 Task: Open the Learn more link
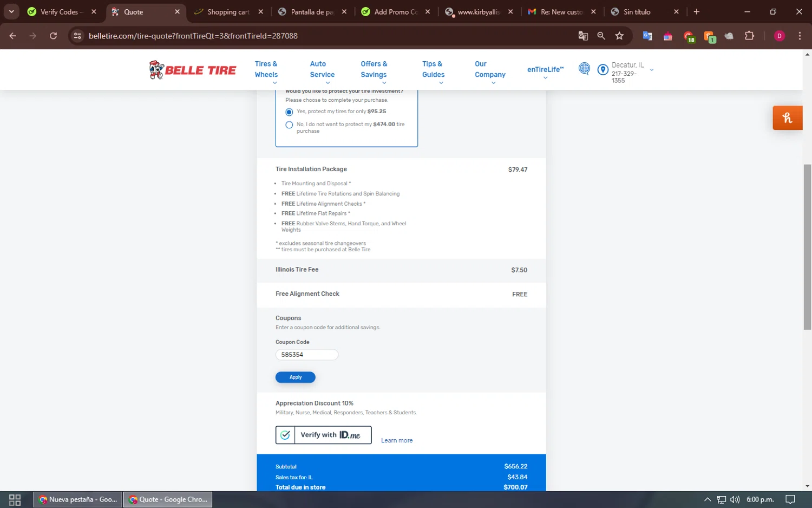(x=397, y=441)
